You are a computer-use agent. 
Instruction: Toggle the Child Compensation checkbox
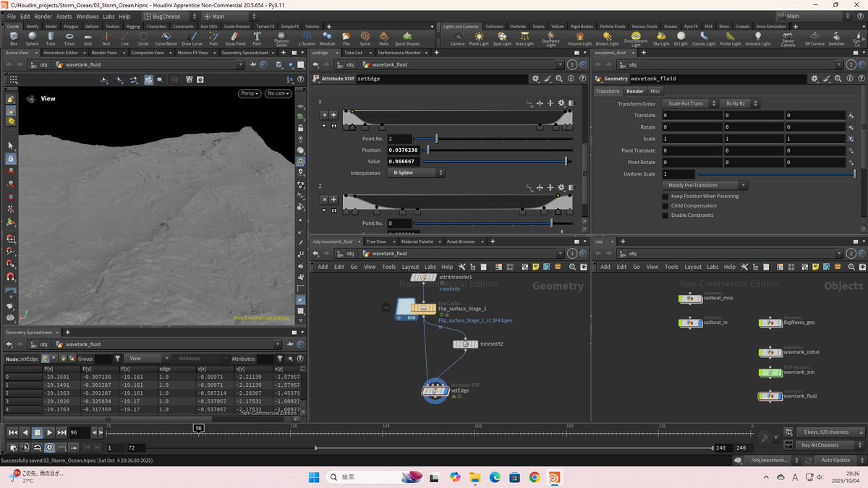[x=665, y=205]
